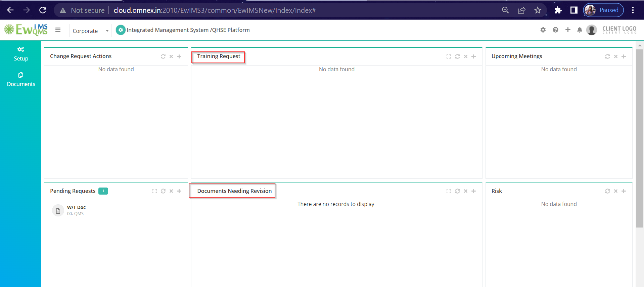Click the Documents Needing Revision title
This screenshot has height=287, width=644.
[234, 191]
